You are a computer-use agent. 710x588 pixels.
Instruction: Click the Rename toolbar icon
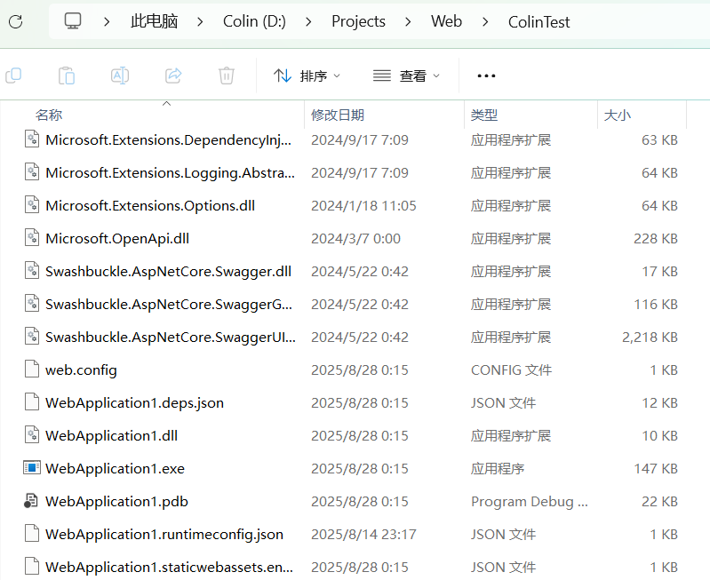tap(120, 75)
